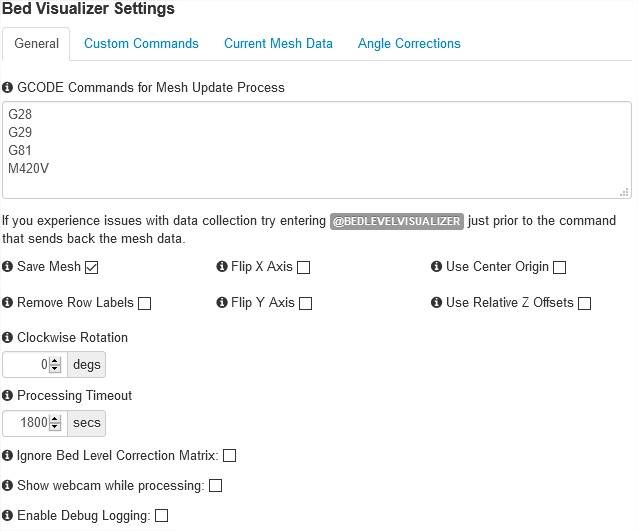Click the Clockwise Rotation spinner arrows

56,365
